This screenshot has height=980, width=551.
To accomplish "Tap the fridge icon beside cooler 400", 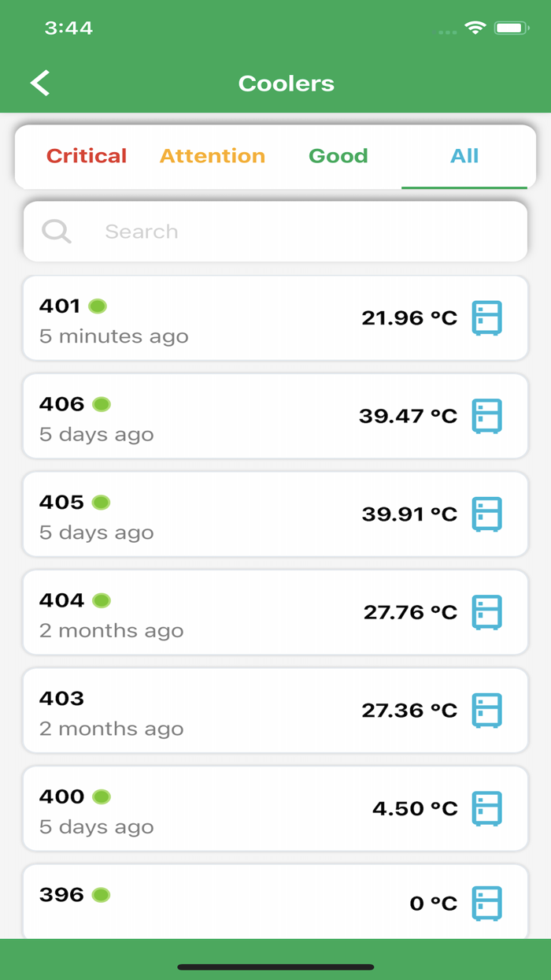I will (488, 808).
